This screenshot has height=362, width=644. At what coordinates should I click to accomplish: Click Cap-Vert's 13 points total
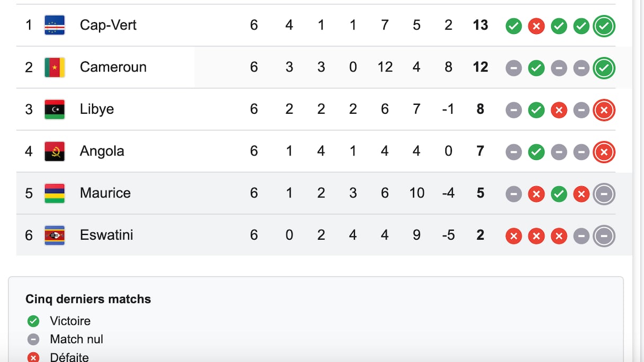[480, 25]
